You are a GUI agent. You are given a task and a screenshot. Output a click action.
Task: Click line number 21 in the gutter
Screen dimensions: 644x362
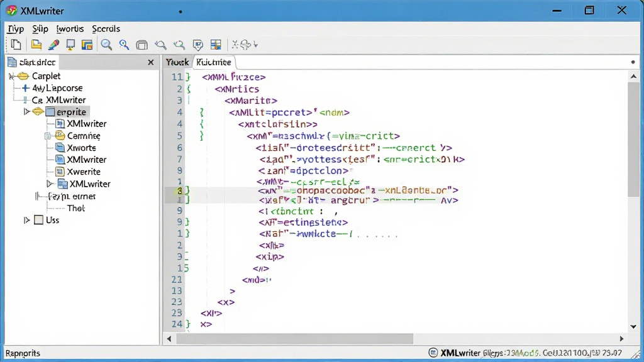(177, 280)
